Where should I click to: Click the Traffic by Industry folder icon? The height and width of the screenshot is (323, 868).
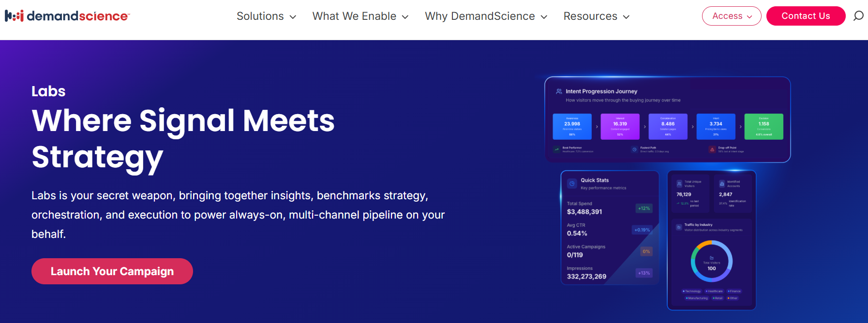point(679,227)
